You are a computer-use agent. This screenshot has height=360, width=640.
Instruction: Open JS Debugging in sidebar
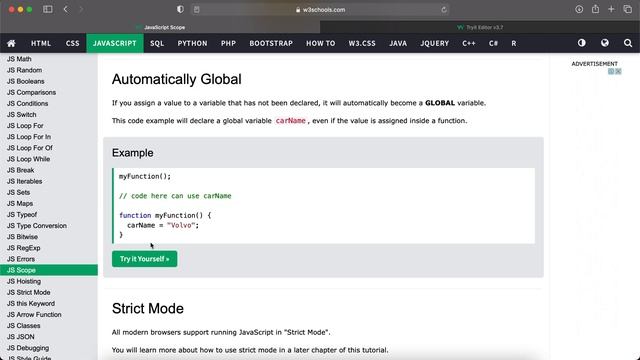tap(49, 348)
